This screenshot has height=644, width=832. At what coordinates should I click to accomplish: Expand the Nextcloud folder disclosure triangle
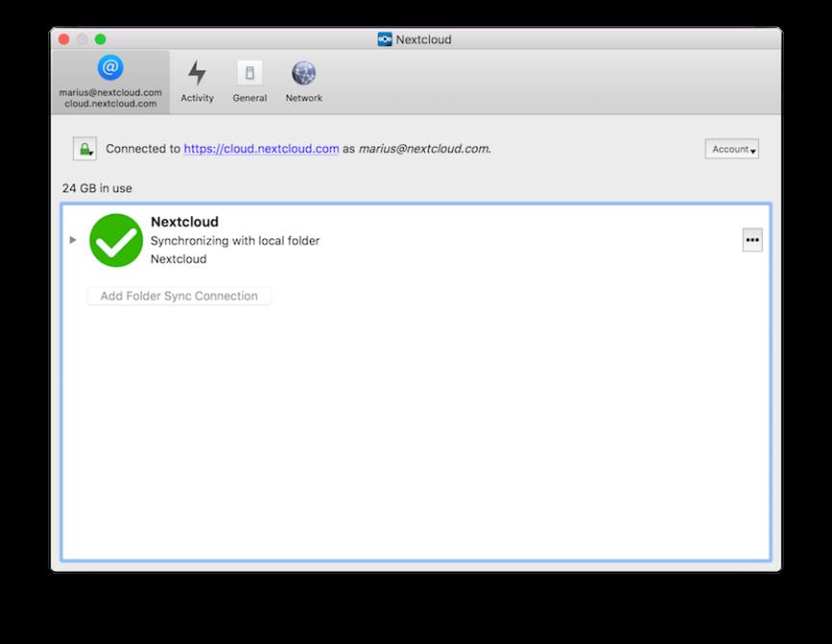click(x=73, y=239)
